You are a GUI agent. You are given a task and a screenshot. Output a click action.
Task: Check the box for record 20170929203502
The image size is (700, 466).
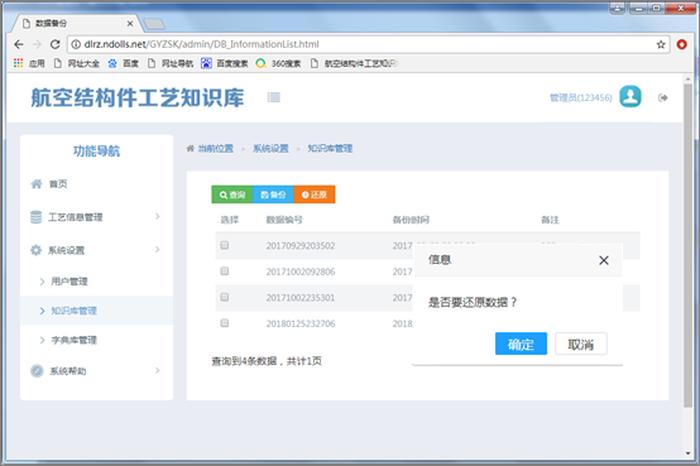point(225,245)
